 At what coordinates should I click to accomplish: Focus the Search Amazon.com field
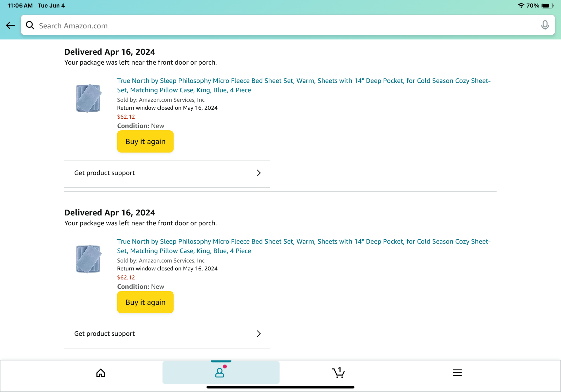(x=288, y=25)
